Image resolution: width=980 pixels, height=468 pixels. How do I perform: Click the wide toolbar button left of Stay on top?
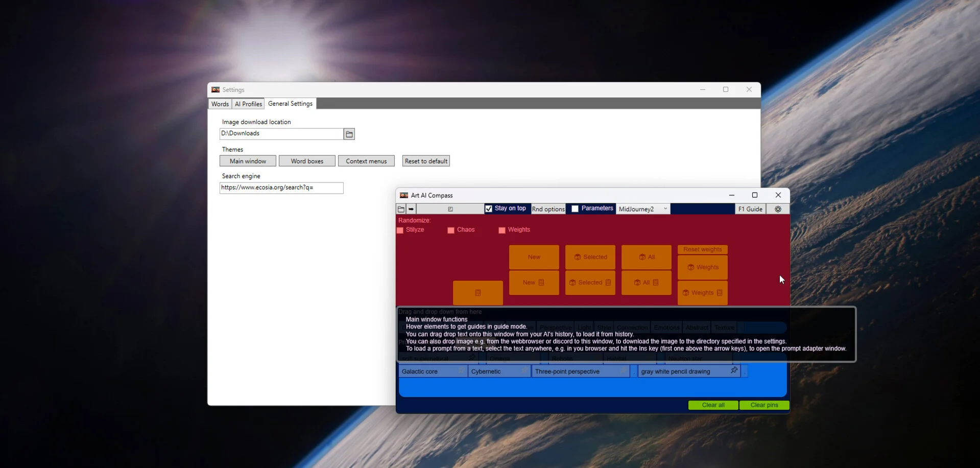pyautogui.click(x=450, y=209)
